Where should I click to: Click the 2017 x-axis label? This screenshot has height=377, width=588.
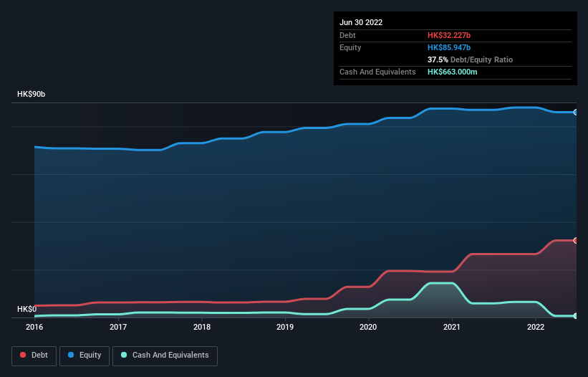point(118,327)
